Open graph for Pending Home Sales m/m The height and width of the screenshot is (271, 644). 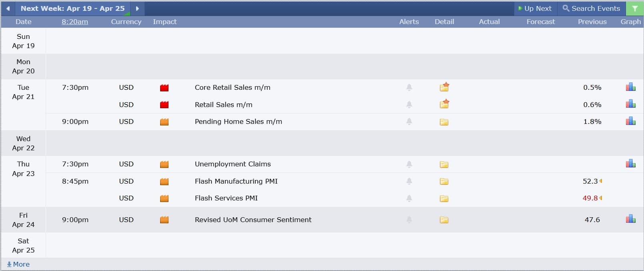(x=630, y=121)
